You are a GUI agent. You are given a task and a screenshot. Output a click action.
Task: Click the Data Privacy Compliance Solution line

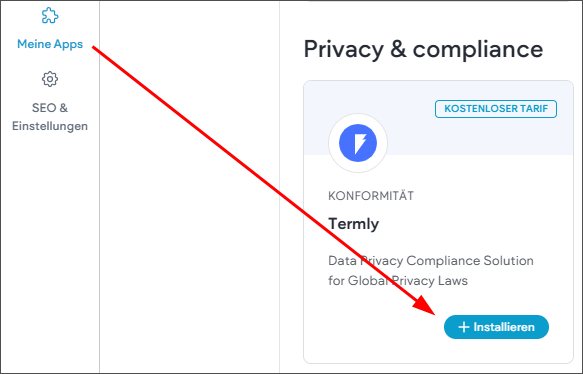(x=431, y=261)
